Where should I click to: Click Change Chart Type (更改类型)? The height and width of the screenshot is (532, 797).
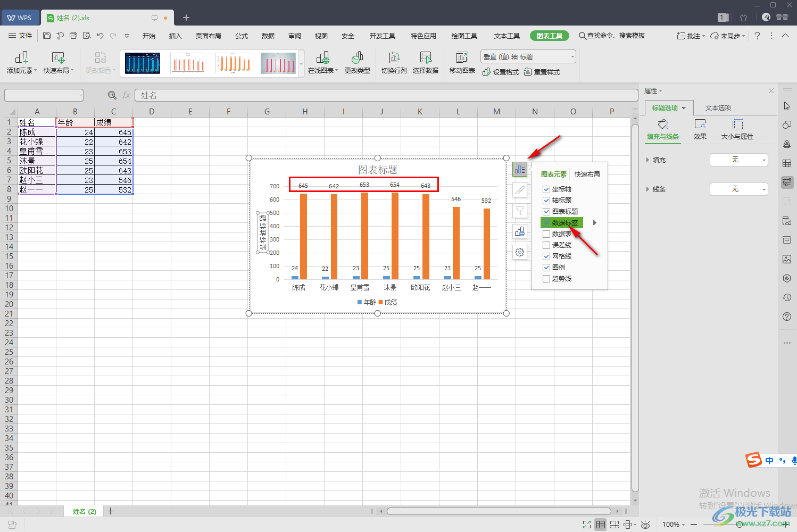(x=358, y=62)
